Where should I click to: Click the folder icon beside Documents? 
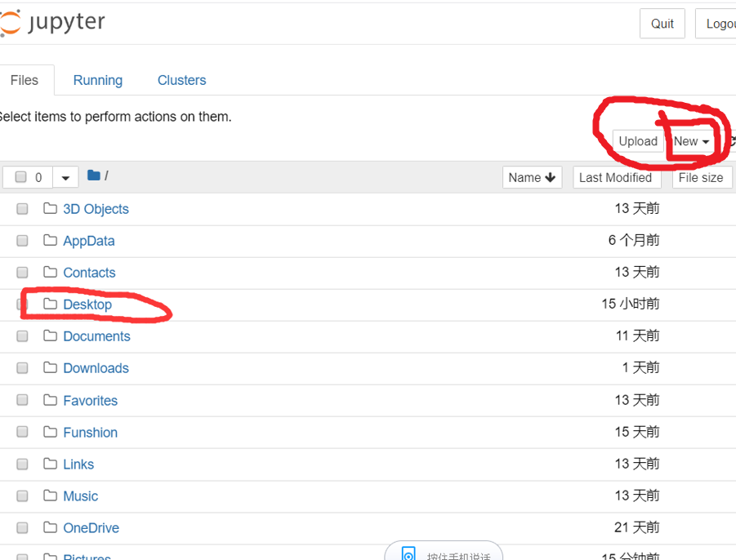pyautogui.click(x=50, y=336)
